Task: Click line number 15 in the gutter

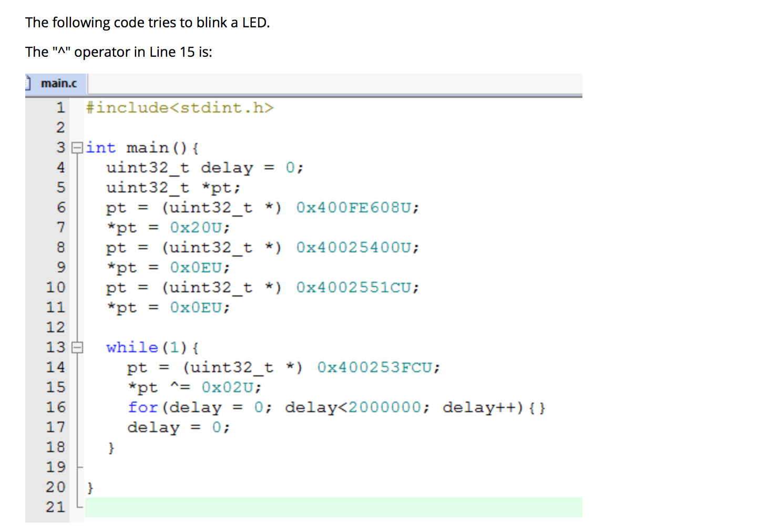Action: (x=55, y=387)
